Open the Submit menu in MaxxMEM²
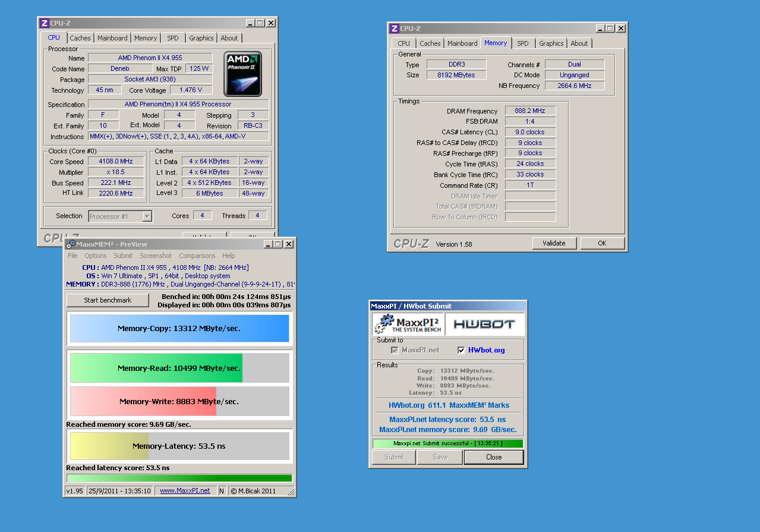Screen dimensions: 760x532 point(123,256)
